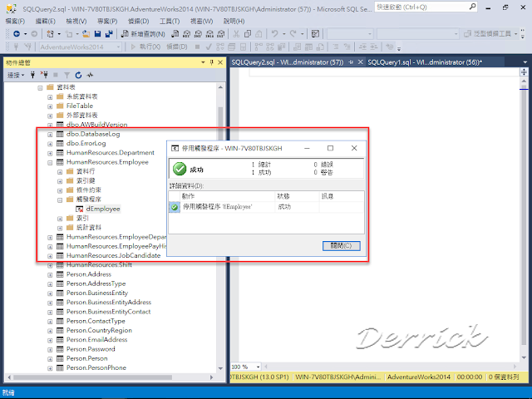Click the navigate Back arrow in the toolbar

[17, 33]
